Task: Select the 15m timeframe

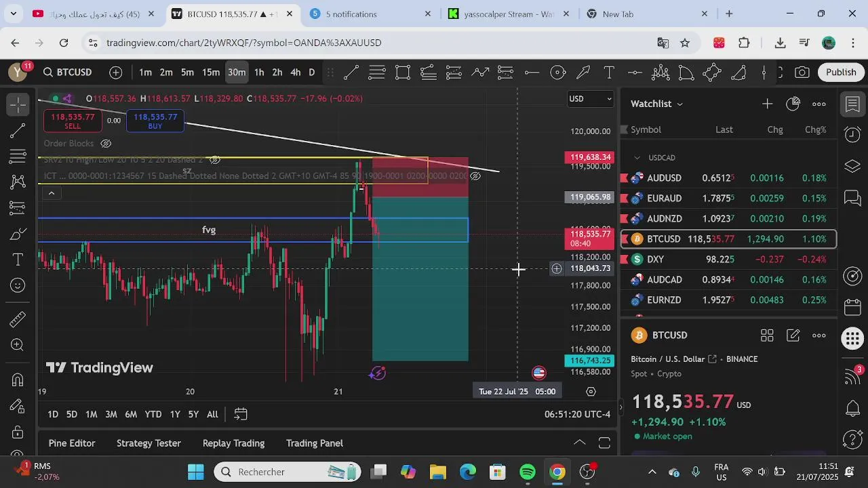Action: coord(211,73)
